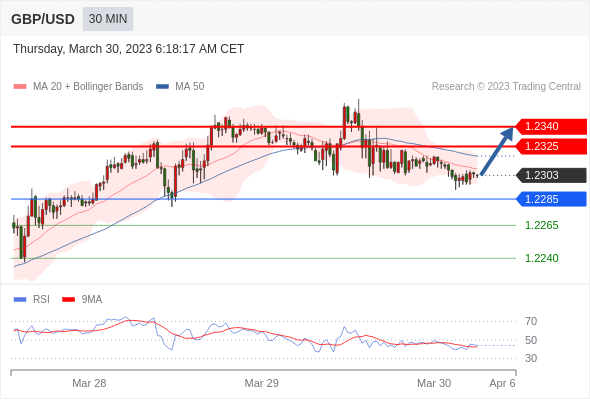Click the RSI 70 level label
The image size is (590, 400).
(531, 321)
